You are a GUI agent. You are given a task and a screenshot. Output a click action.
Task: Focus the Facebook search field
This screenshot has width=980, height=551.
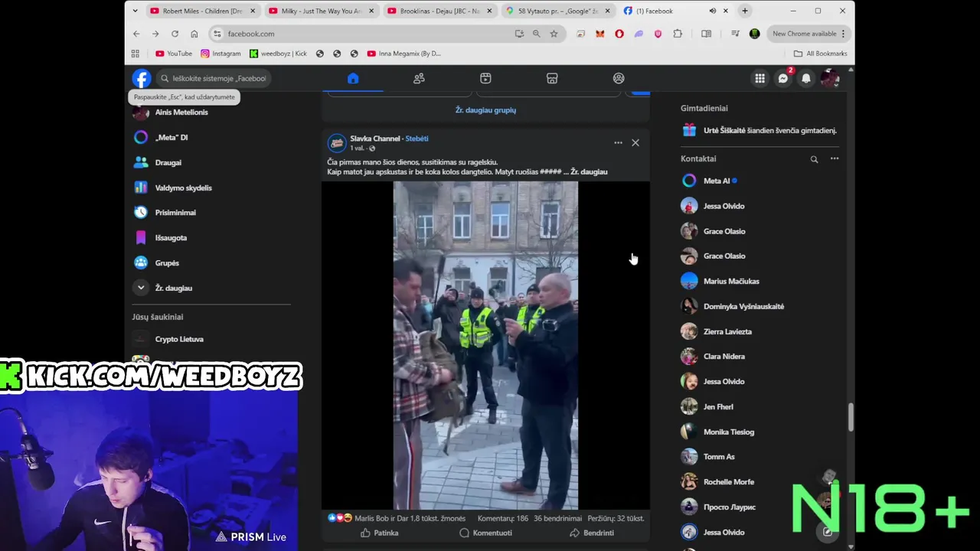click(213, 78)
